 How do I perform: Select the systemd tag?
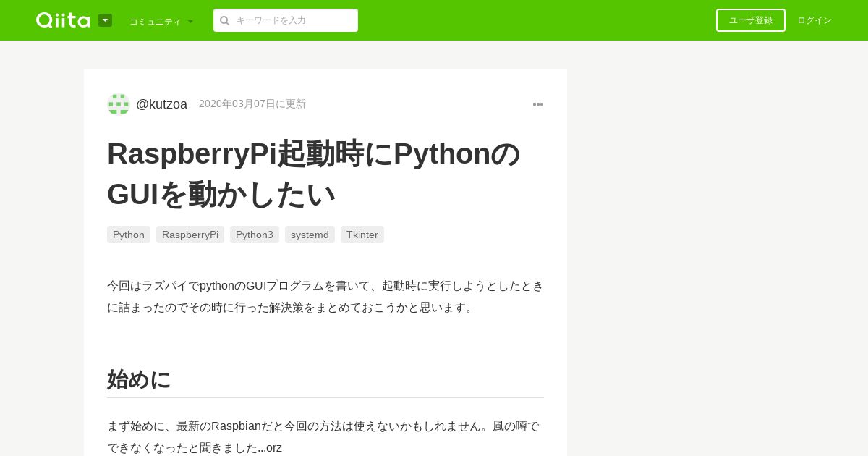click(310, 235)
